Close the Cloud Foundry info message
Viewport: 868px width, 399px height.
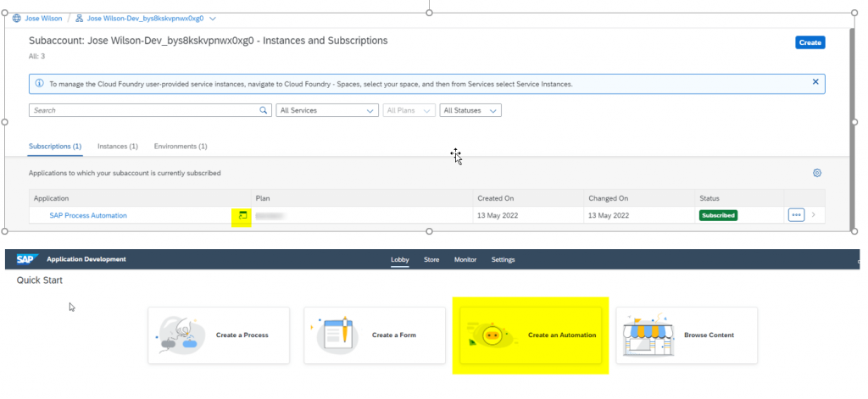(x=815, y=82)
